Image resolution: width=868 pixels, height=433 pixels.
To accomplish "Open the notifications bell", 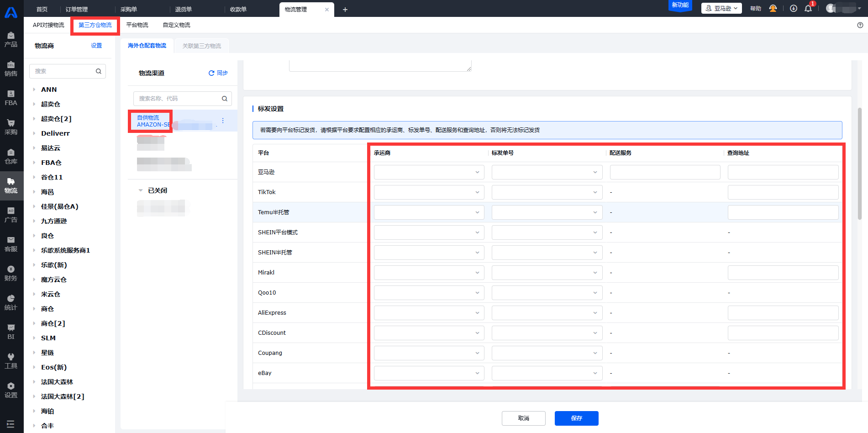I will [x=808, y=9].
